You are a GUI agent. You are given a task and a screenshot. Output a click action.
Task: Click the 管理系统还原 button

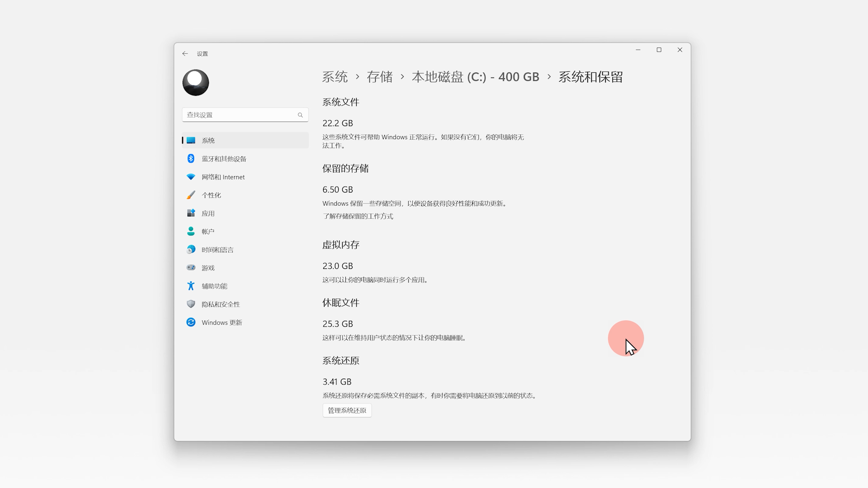click(347, 410)
